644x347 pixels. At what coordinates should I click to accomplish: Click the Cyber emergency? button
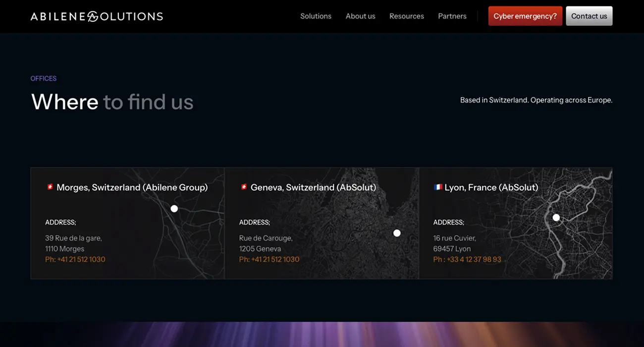[525, 16]
